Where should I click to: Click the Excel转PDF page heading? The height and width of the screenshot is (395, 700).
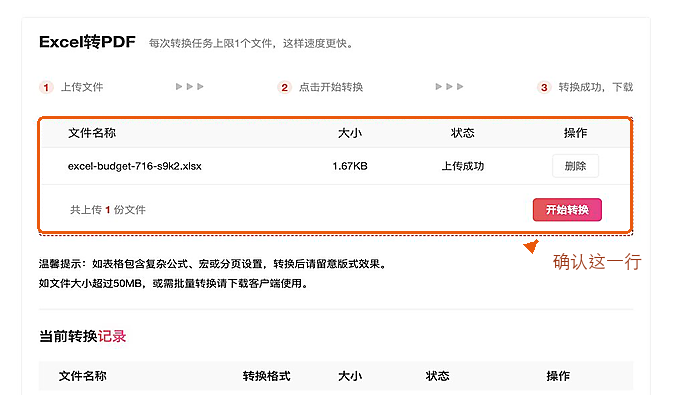(x=88, y=42)
